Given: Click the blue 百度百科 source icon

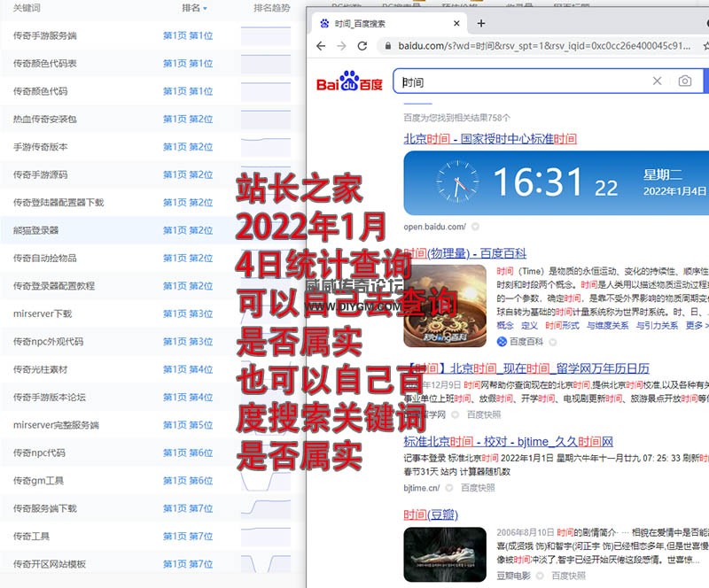Looking at the screenshot, I should (x=502, y=342).
